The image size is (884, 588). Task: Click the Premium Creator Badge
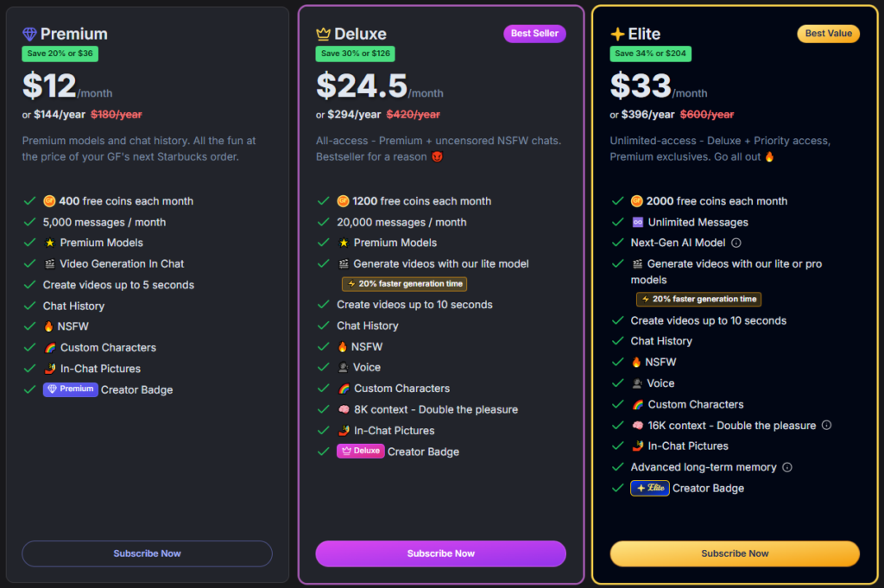tap(71, 389)
